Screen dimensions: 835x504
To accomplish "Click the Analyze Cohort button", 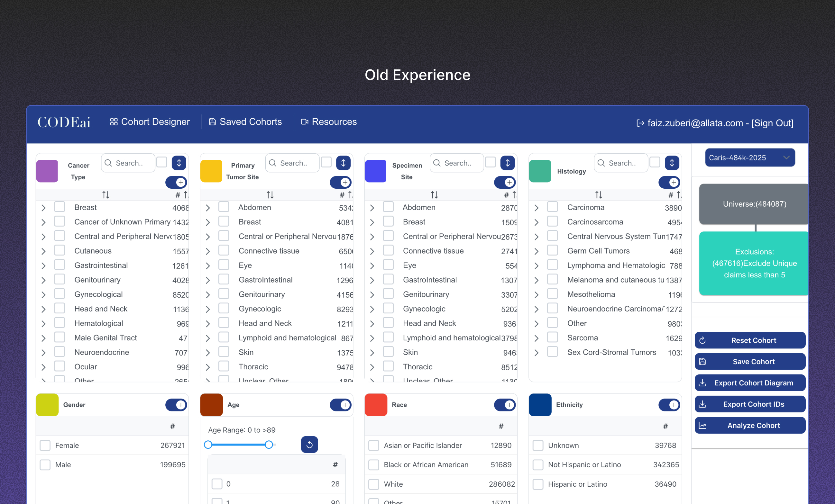I will (750, 426).
